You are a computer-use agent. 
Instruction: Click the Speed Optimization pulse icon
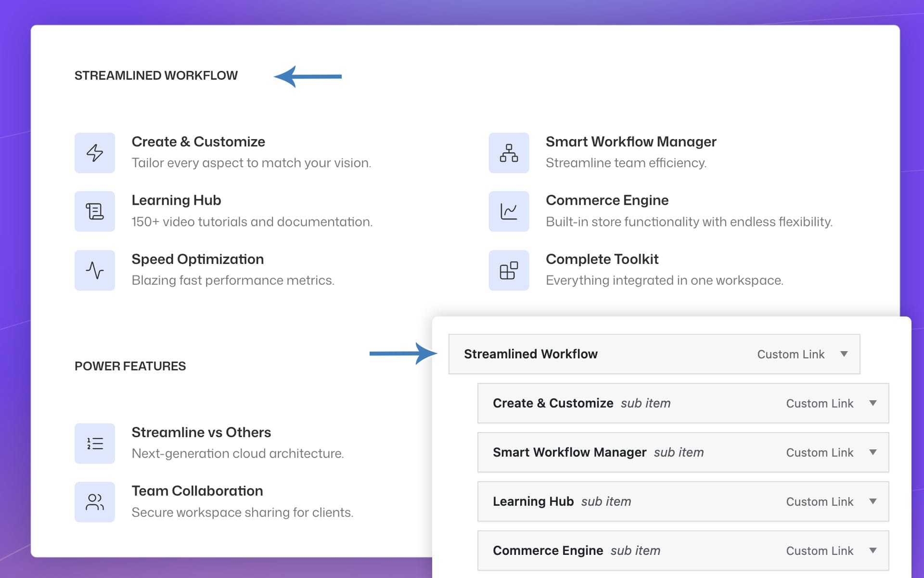point(94,270)
